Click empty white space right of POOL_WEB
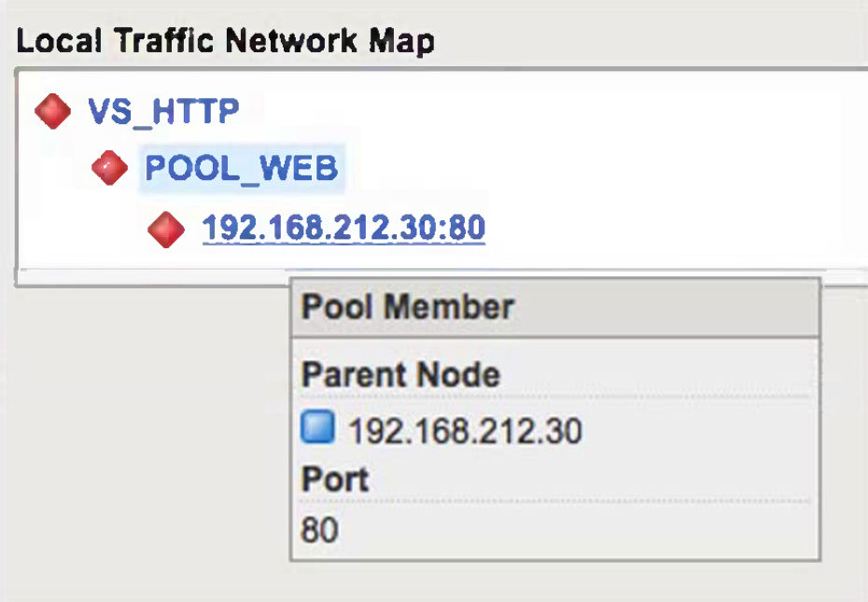 (579, 169)
